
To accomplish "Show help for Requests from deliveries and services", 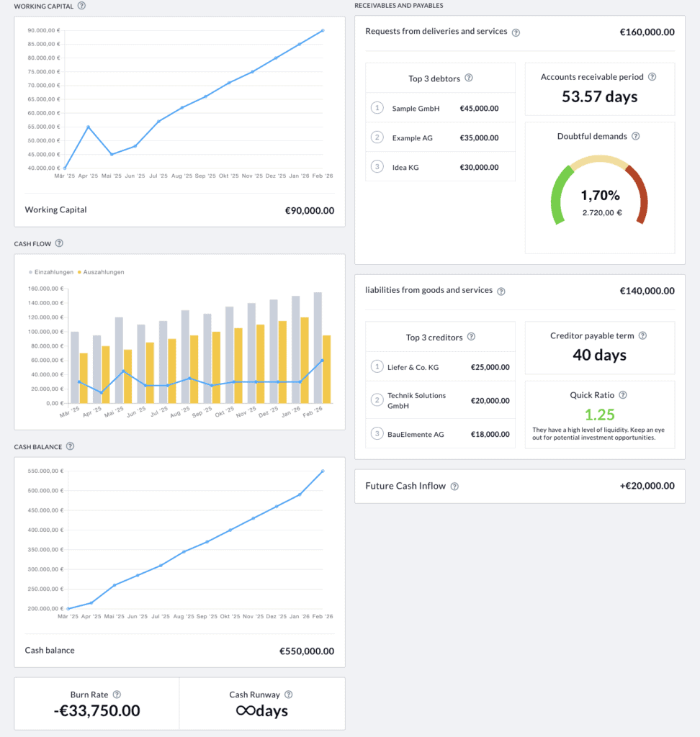I will pyautogui.click(x=516, y=32).
